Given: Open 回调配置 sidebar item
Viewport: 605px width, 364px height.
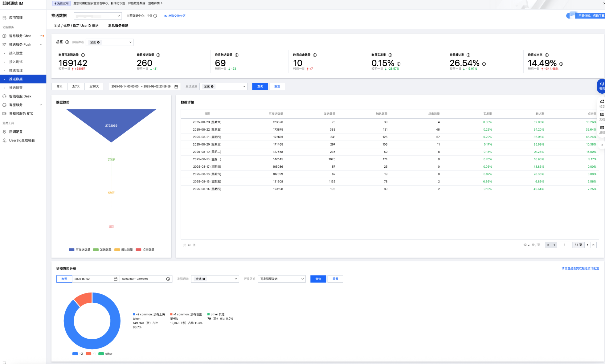Looking at the screenshot, I should coord(16,132).
